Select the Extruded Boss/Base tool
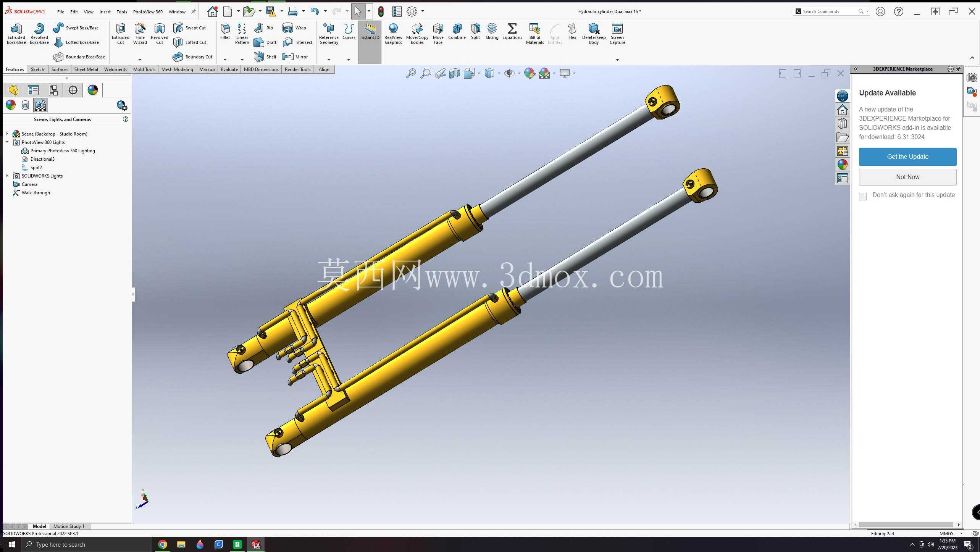This screenshot has height=552, width=980. (16, 34)
